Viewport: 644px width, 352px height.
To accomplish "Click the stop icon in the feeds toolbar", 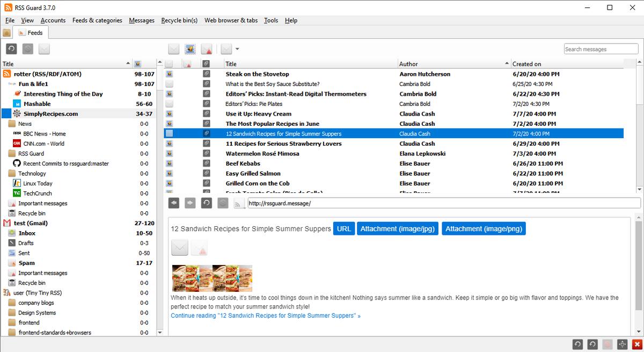I will point(28,49).
